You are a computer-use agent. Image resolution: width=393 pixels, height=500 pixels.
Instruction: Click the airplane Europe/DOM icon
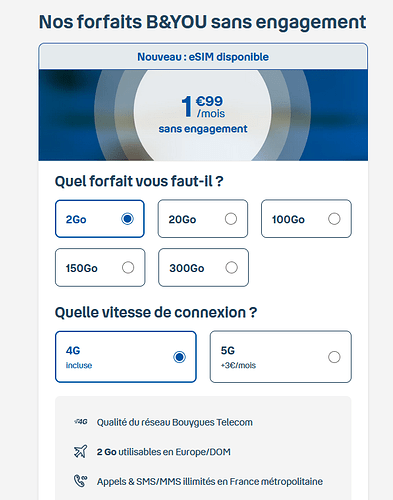click(x=80, y=452)
